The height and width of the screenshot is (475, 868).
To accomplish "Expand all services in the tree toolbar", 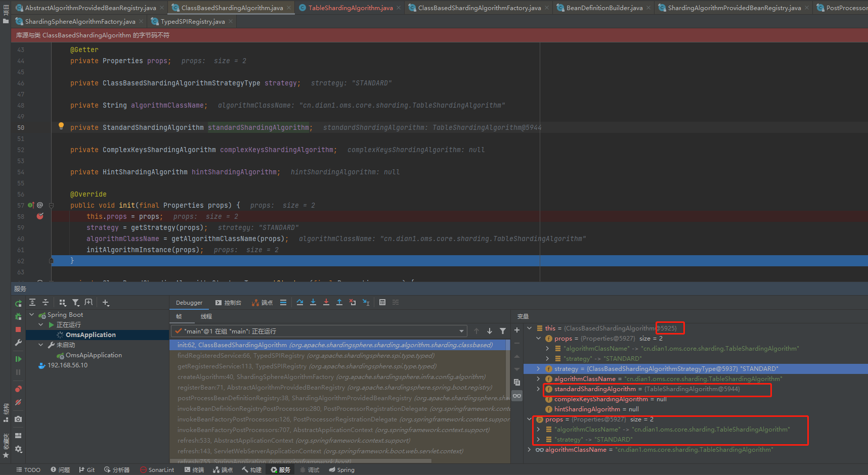I will coord(32,302).
